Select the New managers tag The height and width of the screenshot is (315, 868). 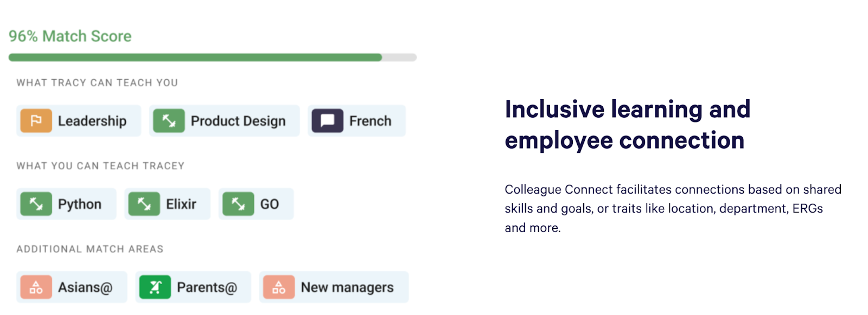pyautogui.click(x=334, y=287)
